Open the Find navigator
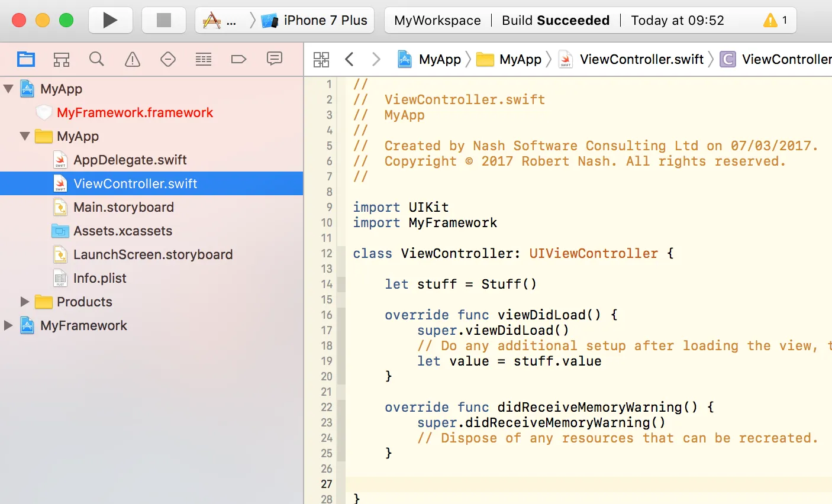832x504 pixels. (96, 59)
